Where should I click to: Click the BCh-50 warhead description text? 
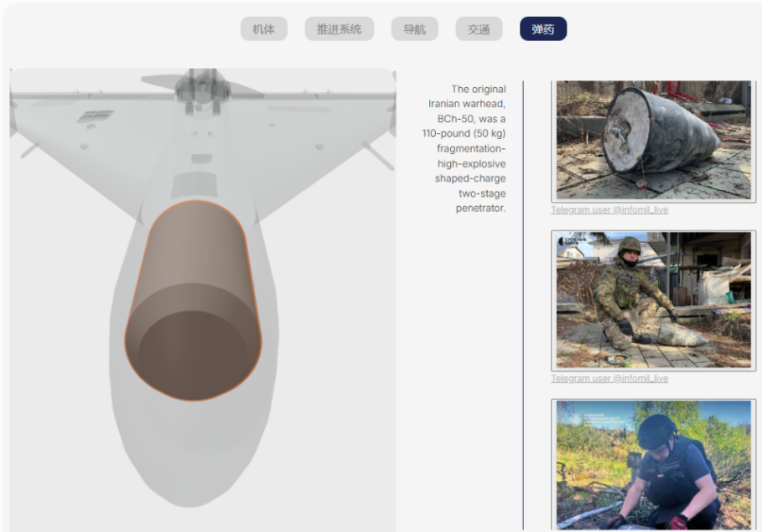point(464,148)
